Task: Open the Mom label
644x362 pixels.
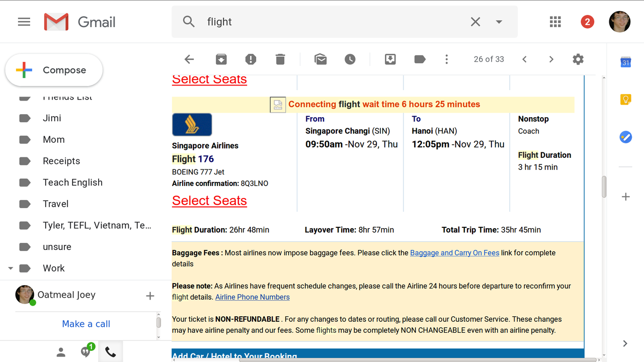Action: (54, 140)
